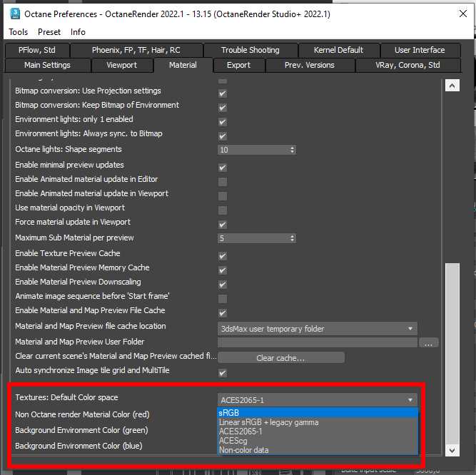
Task: Uncheck Environment lights: only 1 enabled
Action: (223, 122)
